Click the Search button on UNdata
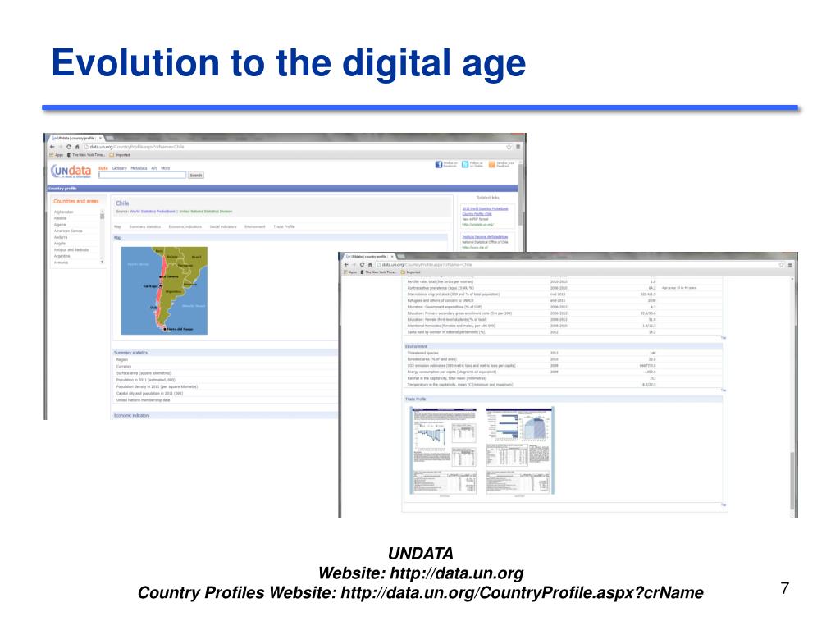Viewport: 840px width, 630px height. click(x=195, y=176)
